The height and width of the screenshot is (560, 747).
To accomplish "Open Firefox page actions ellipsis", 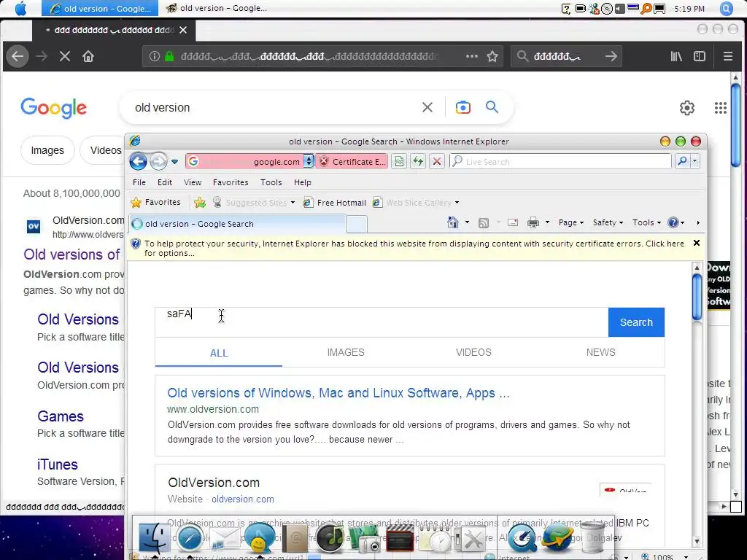I will [x=472, y=56].
